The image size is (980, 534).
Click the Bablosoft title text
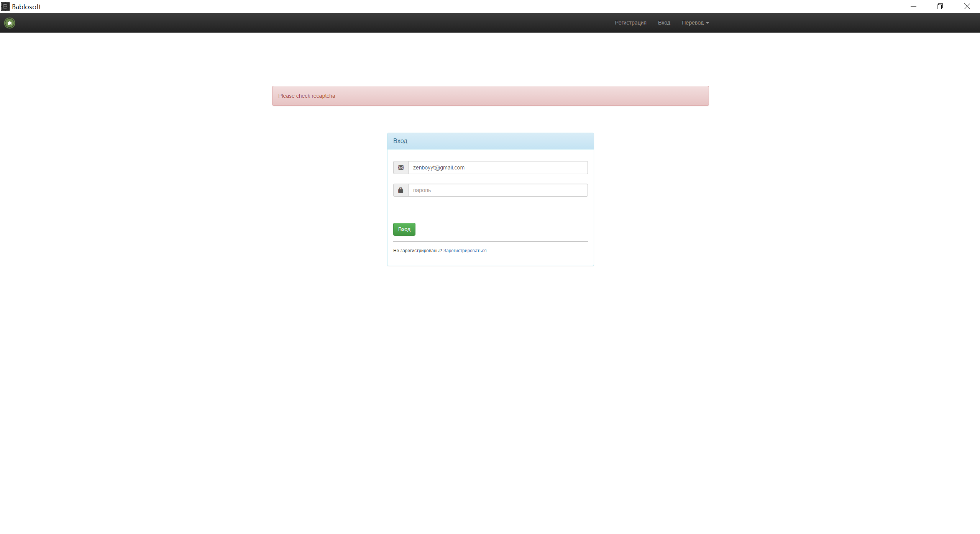tap(26, 7)
